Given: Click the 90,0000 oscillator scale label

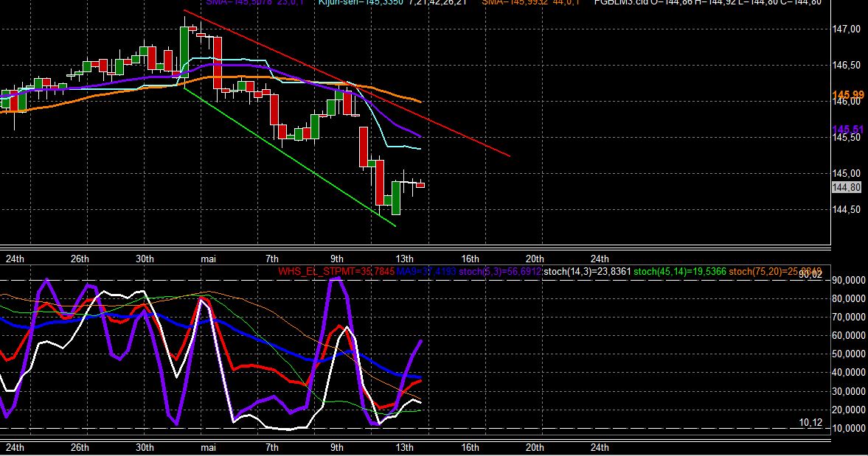Looking at the screenshot, I should 849,280.
